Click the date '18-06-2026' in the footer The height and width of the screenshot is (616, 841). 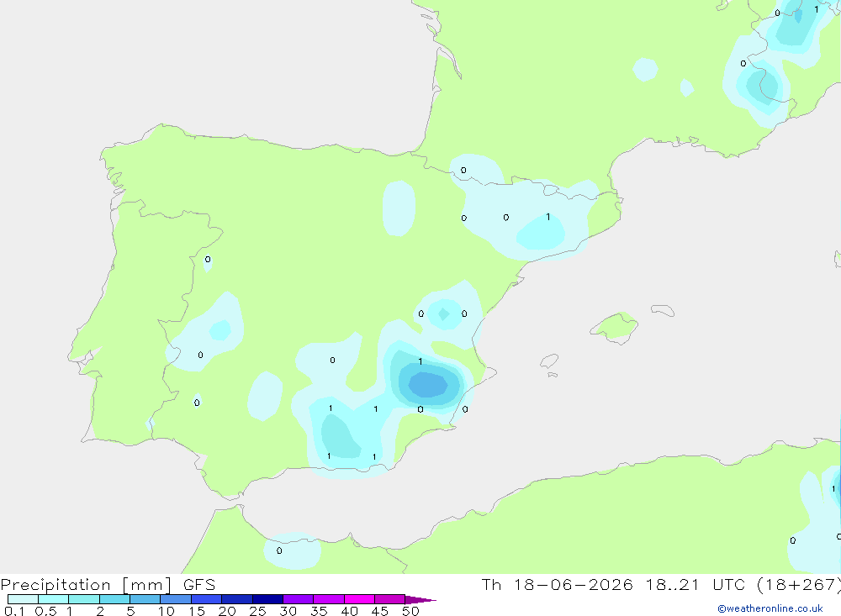(x=573, y=584)
